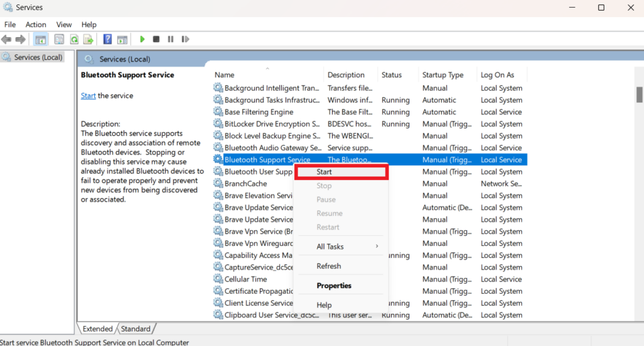Image resolution: width=644 pixels, height=346 pixels.
Task: Toggle the Show/Hide Action Pane icon
Action: (x=122, y=40)
